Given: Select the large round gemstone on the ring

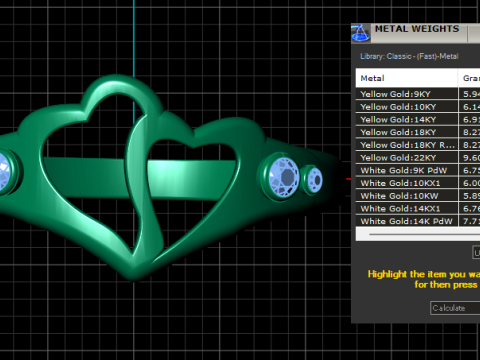Looking at the screenshot, I should [284, 177].
